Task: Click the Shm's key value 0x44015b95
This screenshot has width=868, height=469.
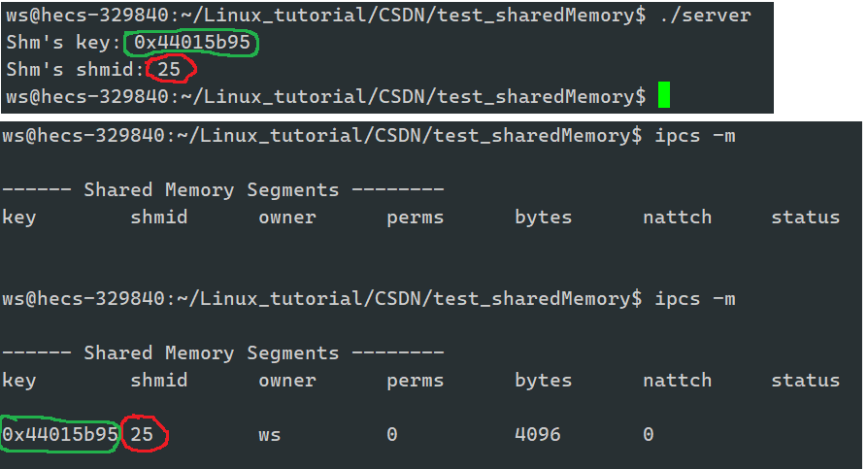Action: coord(192,43)
